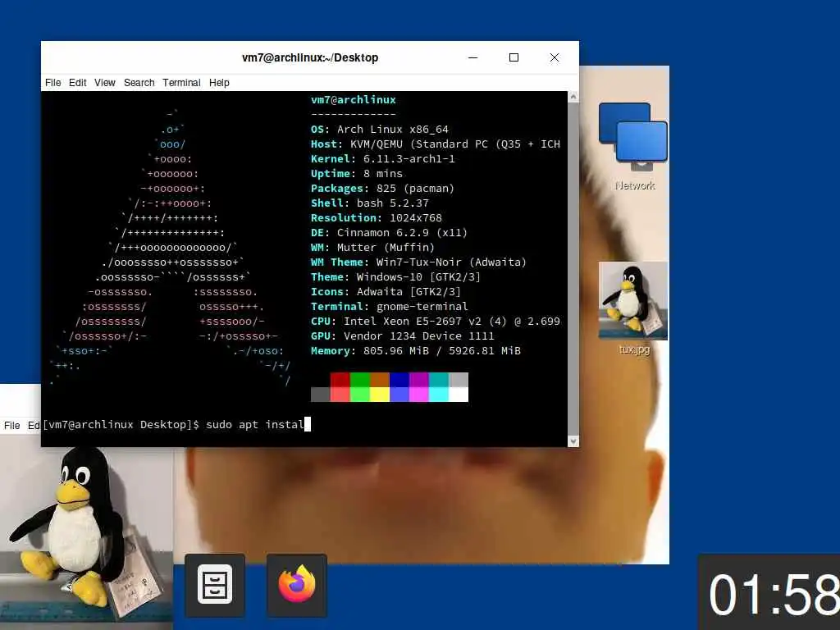Open the terminal Edit menu
Screen dimensions: 840x630
point(77,83)
